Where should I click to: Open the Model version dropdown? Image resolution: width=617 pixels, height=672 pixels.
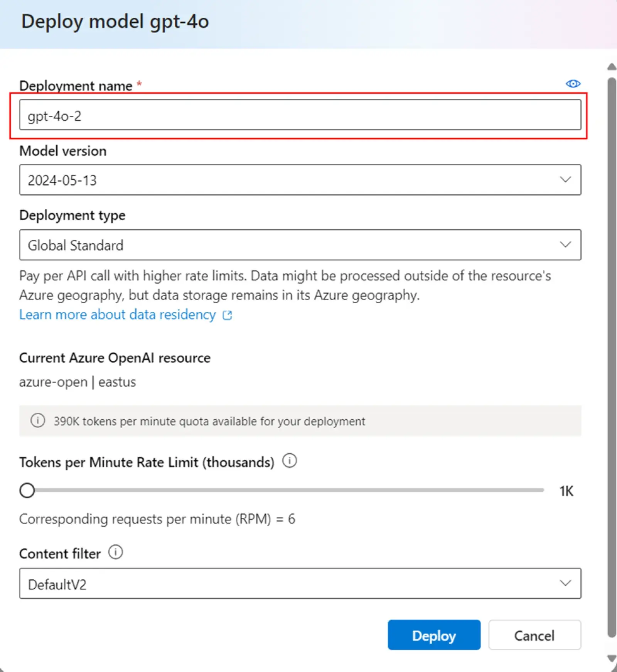click(x=300, y=180)
